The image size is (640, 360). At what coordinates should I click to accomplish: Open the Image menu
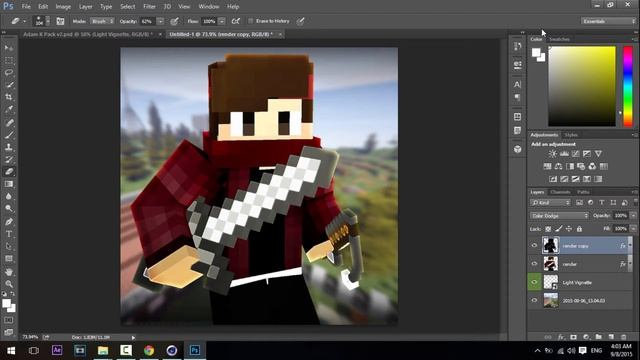[x=63, y=7]
